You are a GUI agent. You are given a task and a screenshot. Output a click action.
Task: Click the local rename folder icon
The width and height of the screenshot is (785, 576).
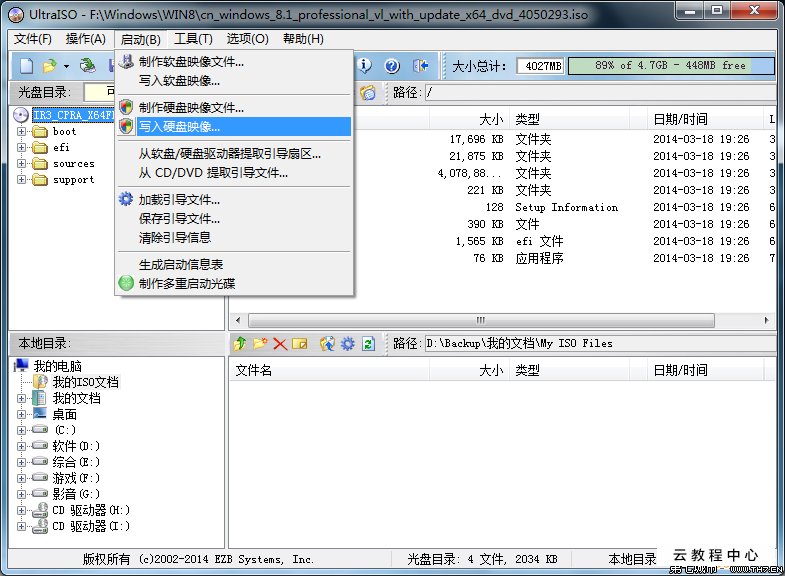click(299, 343)
